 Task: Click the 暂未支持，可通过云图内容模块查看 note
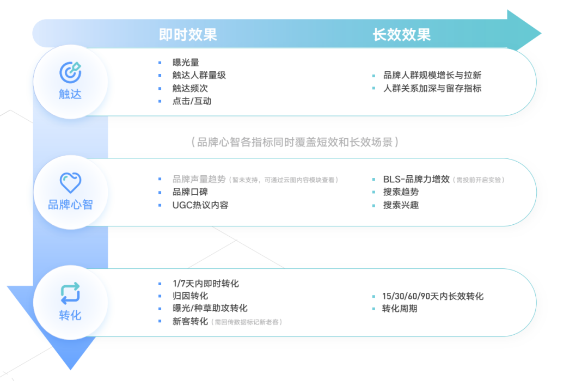coord(284,180)
